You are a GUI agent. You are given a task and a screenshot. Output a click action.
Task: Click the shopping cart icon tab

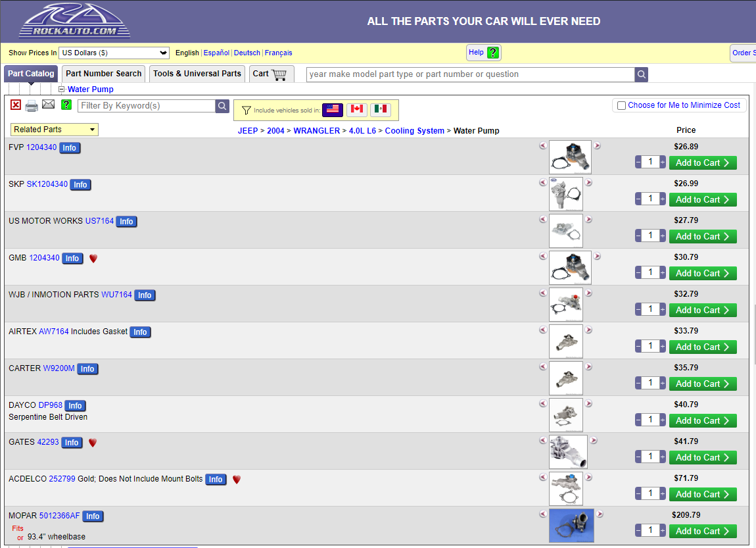[272, 74]
